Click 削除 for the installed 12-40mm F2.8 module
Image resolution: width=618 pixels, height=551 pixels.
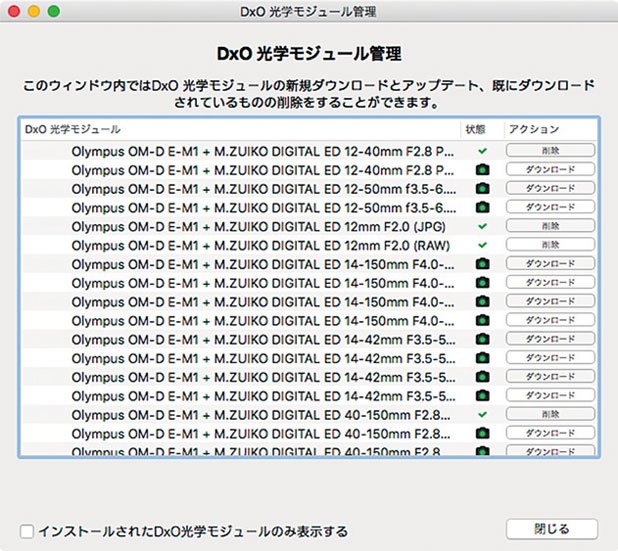point(550,151)
